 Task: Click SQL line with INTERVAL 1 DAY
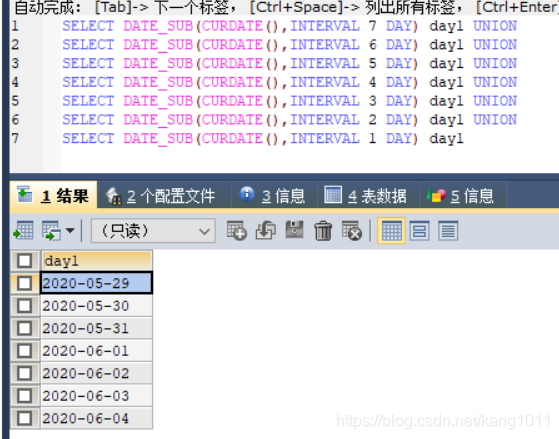pyautogui.click(x=263, y=138)
